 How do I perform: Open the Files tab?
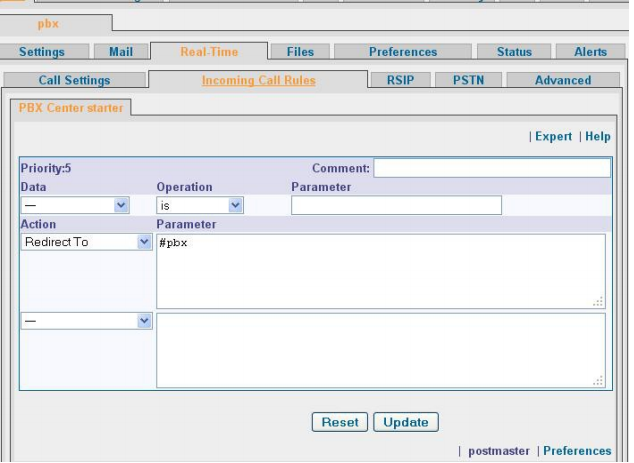click(x=300, y=52)
